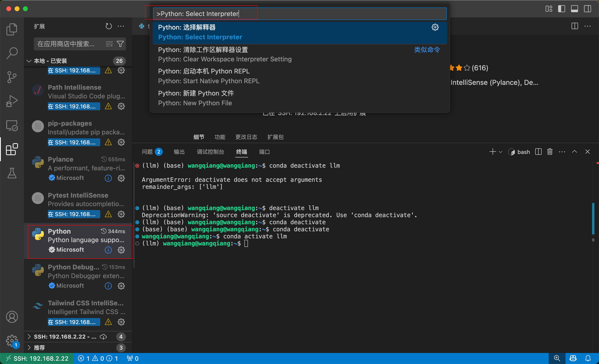This screenshot has width=599, height=364.
Task: Open the new terminal dropdown arrow
Action: [x=501, y=152]
